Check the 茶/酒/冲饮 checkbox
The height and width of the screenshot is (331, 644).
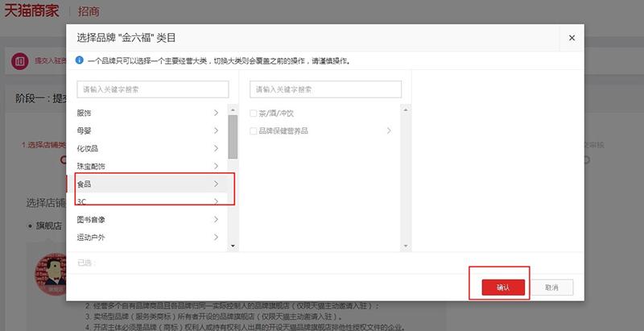coord(254,113)
